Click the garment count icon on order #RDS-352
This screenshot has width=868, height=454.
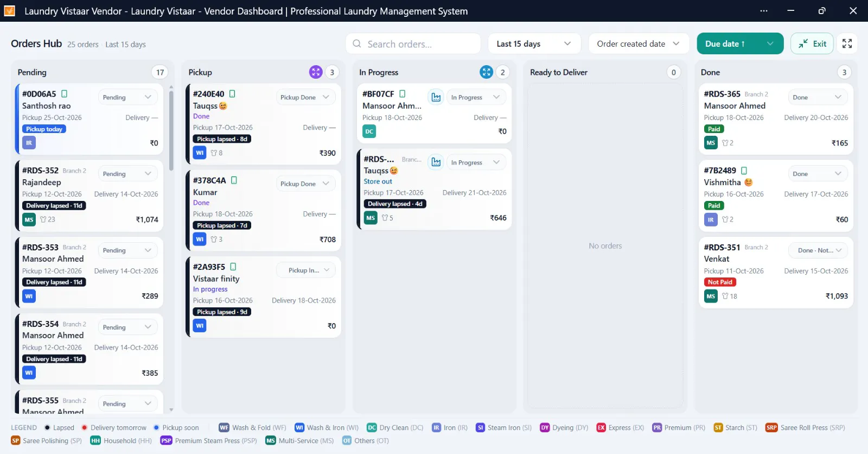coord(43,219)
